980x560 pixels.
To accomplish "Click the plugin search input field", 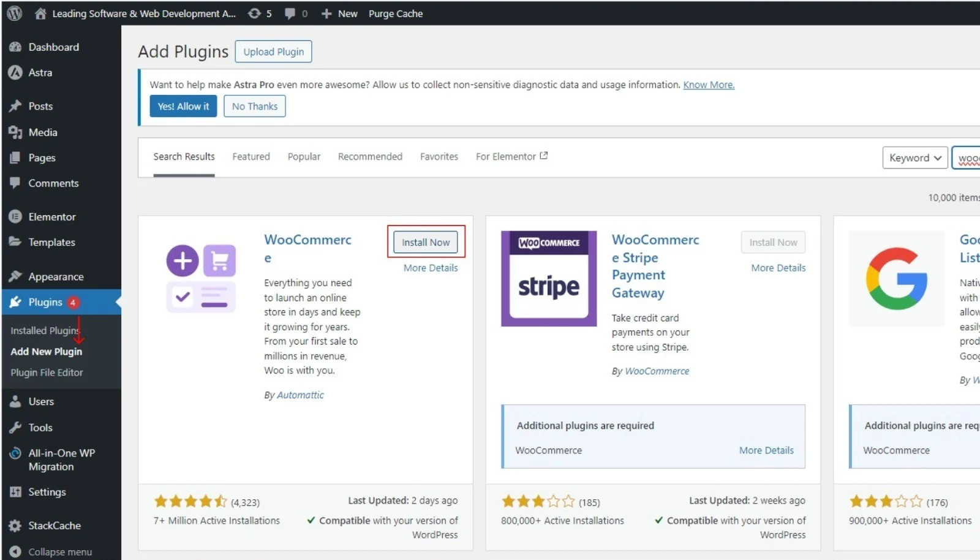I will [x=966, y=157].
